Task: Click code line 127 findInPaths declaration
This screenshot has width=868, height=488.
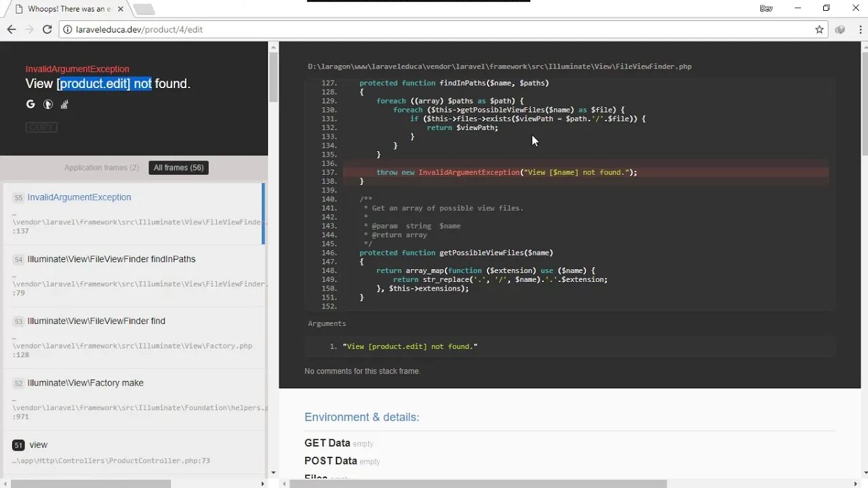Action: (454, 83)
